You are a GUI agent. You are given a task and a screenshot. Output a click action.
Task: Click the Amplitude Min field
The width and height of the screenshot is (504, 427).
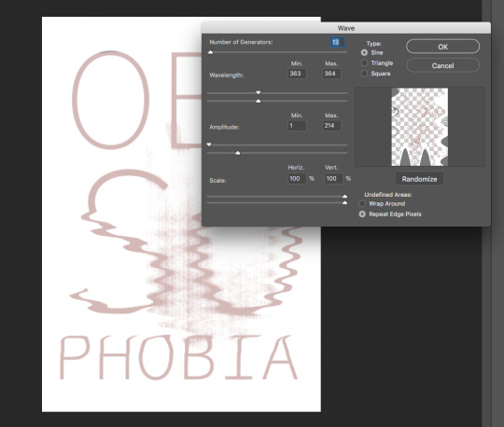pos(297,126)
